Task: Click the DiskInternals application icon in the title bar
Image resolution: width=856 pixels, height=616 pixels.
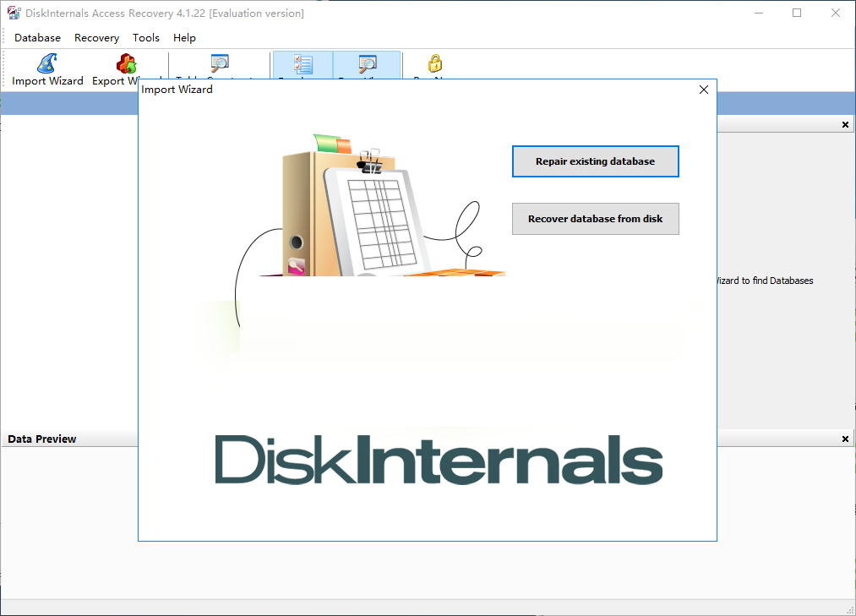Action: (14, 14)
